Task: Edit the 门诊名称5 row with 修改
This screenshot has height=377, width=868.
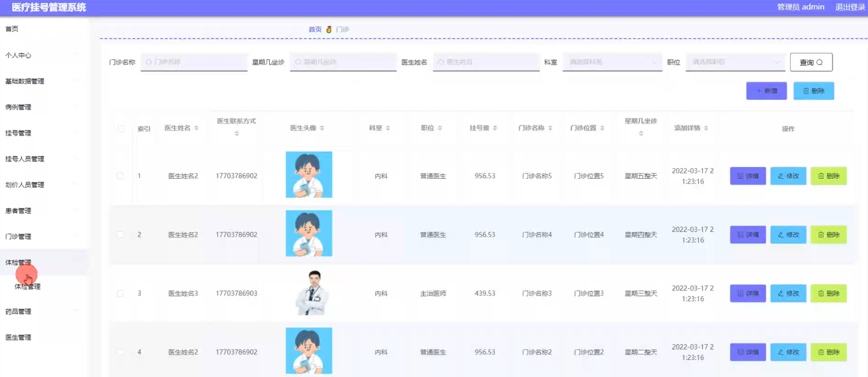Action: [788, 176]
